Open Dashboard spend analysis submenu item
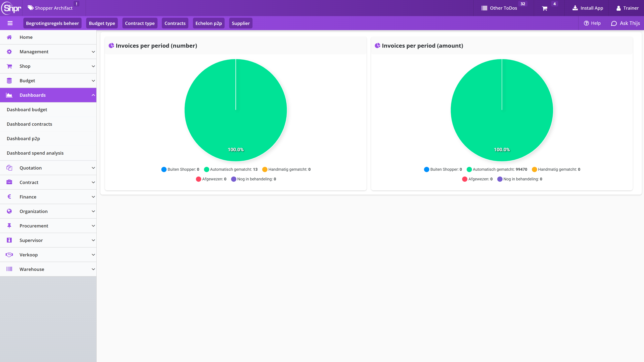Viewport: 644px width, 362px height. [x=48, y=153]
